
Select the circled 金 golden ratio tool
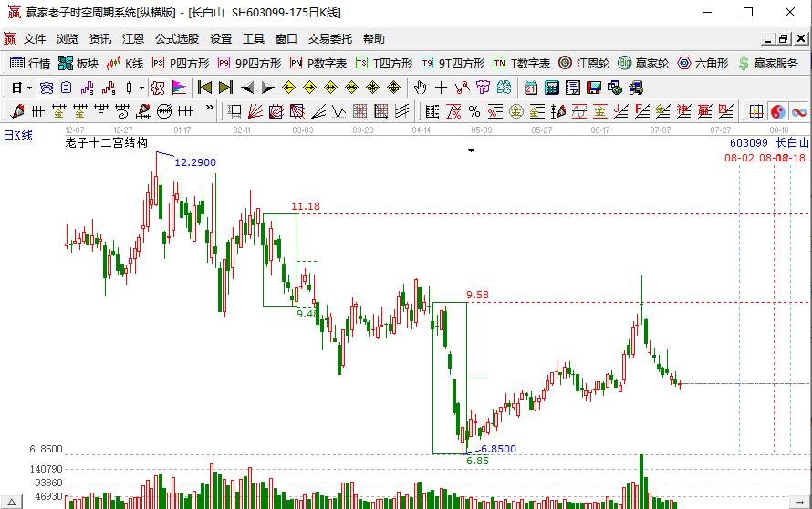(x=516, y=111)
